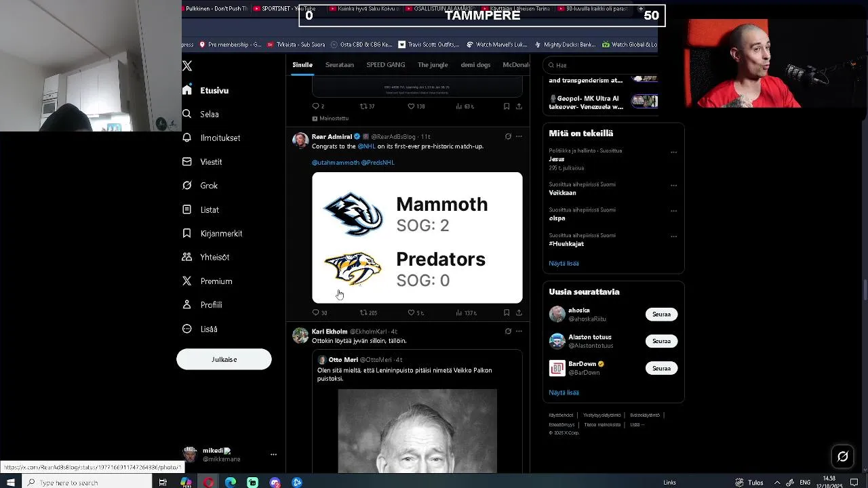
Task: Open Grok icon on Karl Ekholm's post
Action: 508,331
